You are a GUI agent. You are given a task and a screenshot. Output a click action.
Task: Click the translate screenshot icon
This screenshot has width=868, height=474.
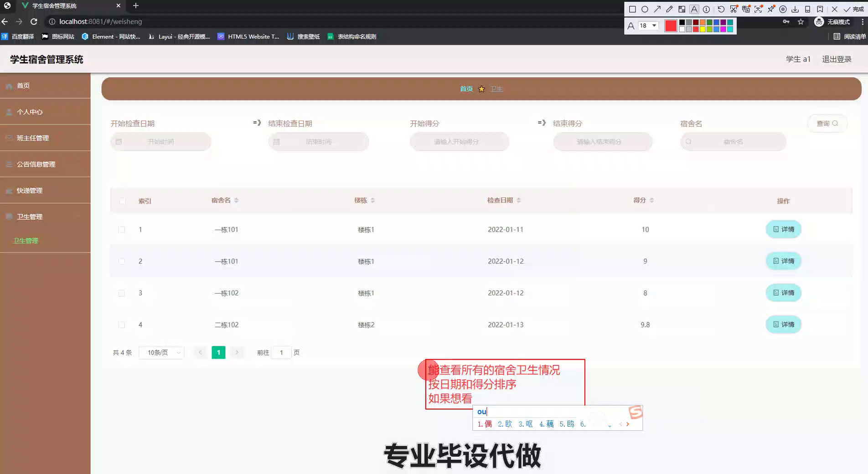click(x=746, y=9)
